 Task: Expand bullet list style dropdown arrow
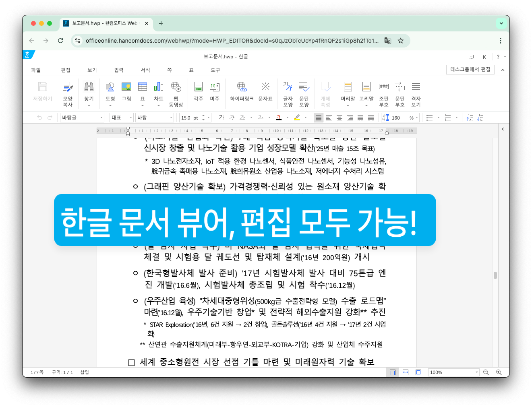[x=439, y=118]
